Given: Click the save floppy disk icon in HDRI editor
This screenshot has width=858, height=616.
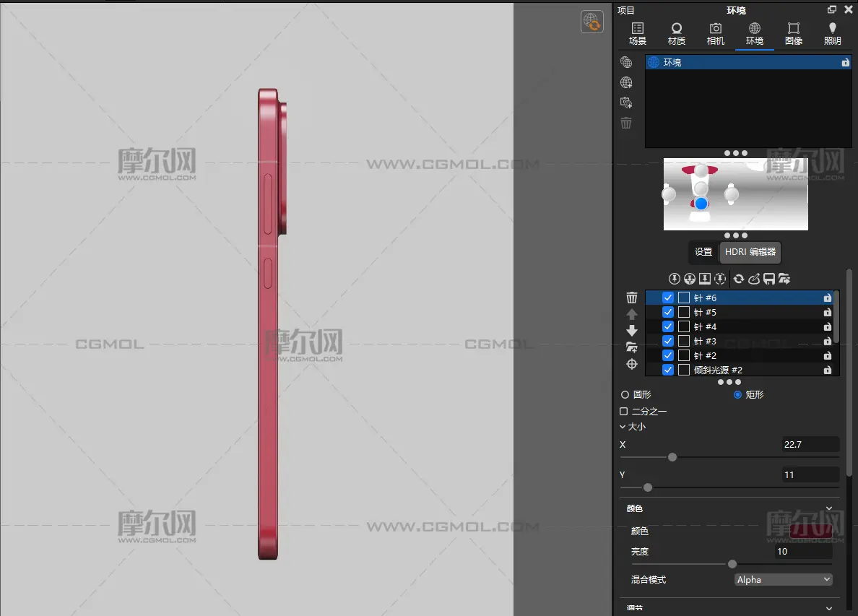Looking at the screenshot, I should [x=769, y=279].
